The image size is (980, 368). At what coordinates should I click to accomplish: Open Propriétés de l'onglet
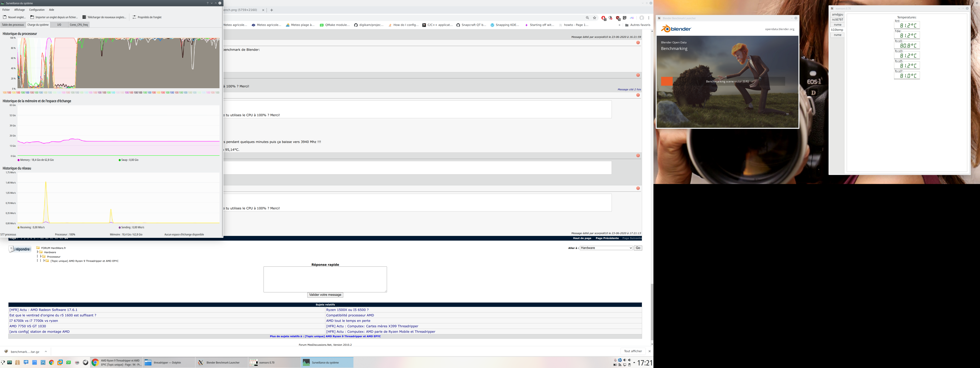(x=147, y=17)
